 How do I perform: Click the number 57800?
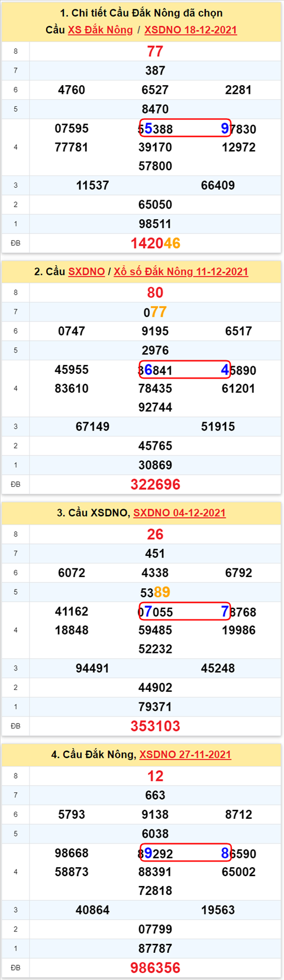coord(155,166)
